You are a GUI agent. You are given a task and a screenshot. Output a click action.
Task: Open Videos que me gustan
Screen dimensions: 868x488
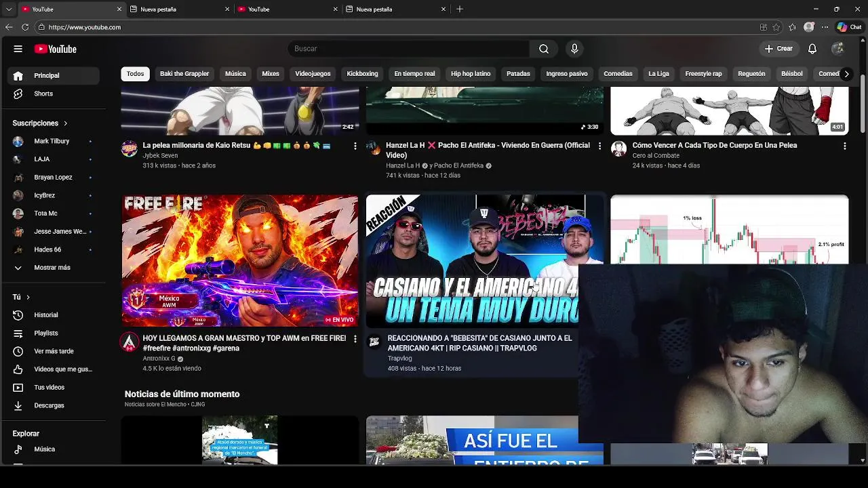pyautogui.click(x=54, y=369)
